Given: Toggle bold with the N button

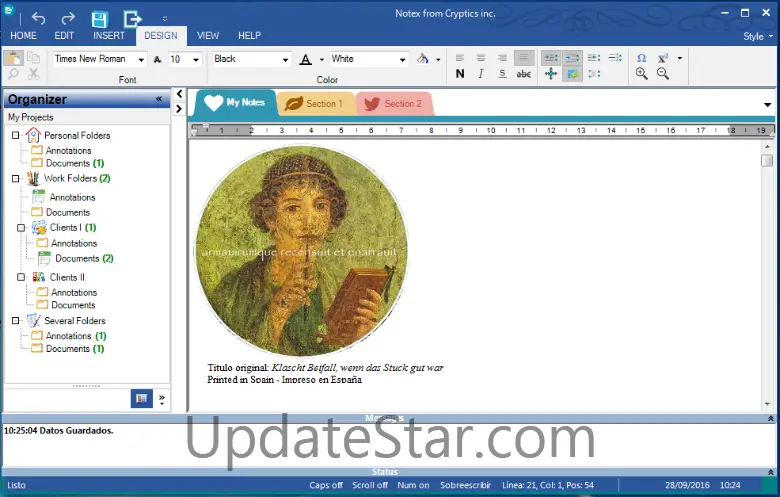Looking at the screenshot, I should pos(460,74).
